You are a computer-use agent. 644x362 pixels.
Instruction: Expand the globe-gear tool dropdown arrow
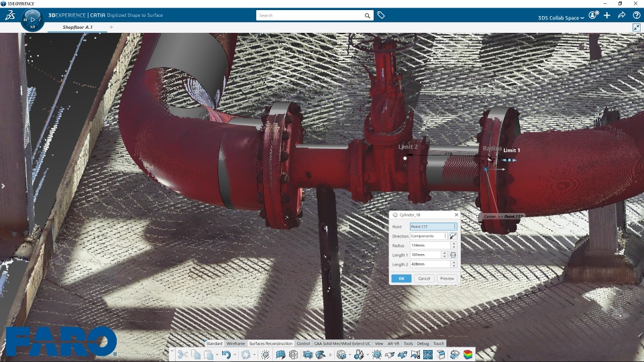click(350, 355)
